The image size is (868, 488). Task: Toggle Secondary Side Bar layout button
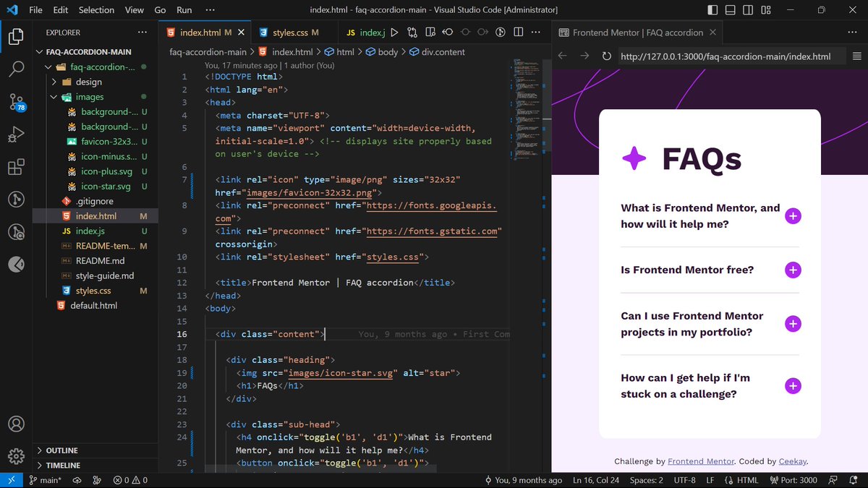coord(748,10)
